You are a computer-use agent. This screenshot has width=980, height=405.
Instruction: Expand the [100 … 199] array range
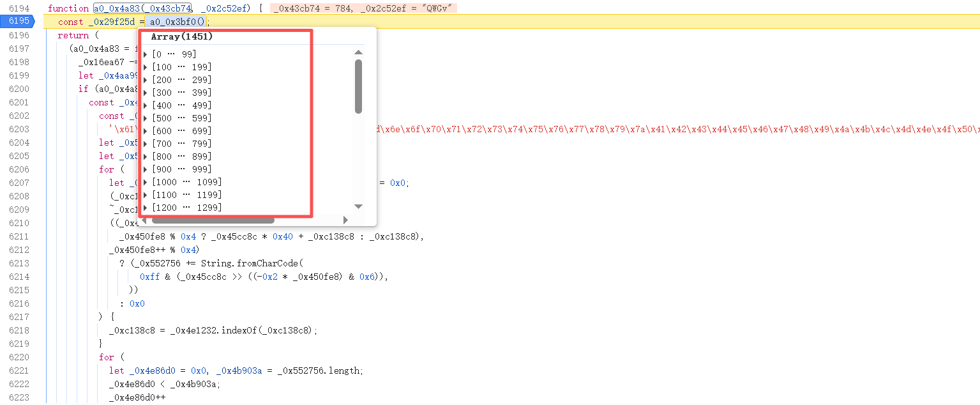146,67
